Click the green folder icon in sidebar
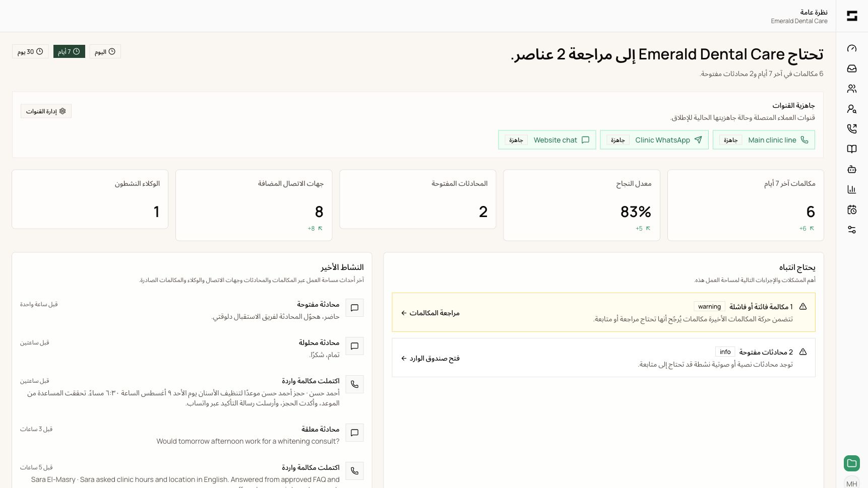The height and width of the screenshot is (488, 868). (x=852, y=463)
